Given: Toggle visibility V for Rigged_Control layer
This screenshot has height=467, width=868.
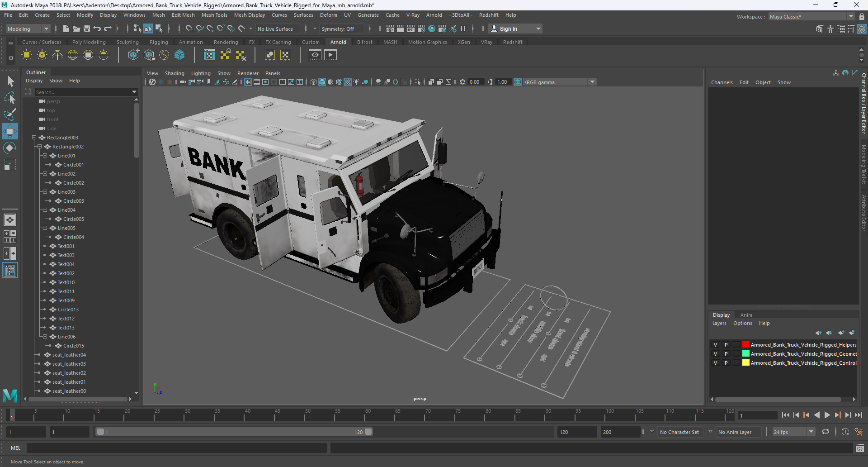Looking at the screenshot, I should tap(715, 363).
